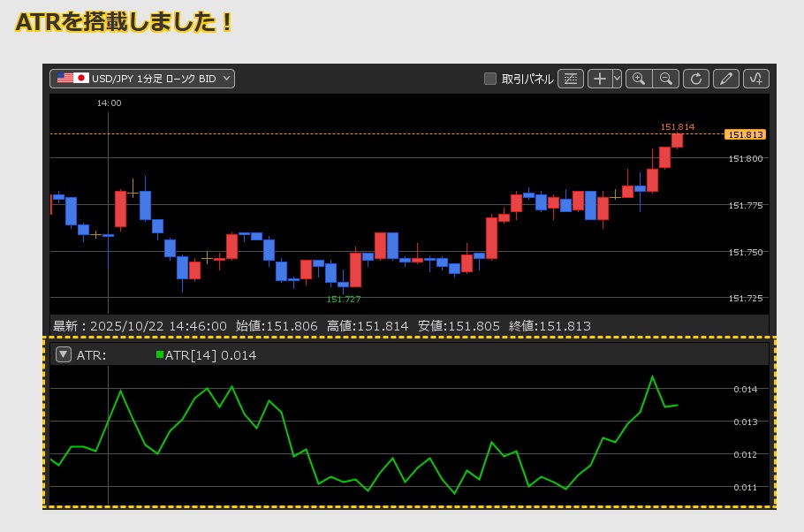Zoom out of the chart
The image size is (804, 532).
[x=666, y=79]
